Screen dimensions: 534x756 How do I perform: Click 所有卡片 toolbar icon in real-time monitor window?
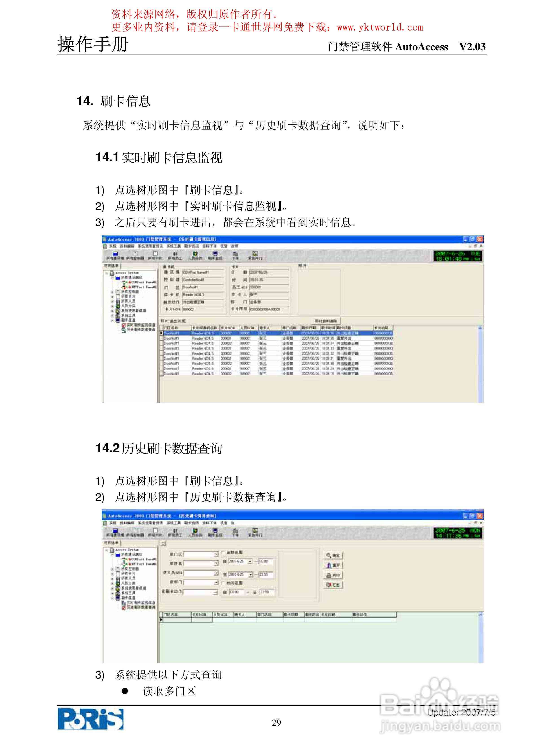[155, 256]
